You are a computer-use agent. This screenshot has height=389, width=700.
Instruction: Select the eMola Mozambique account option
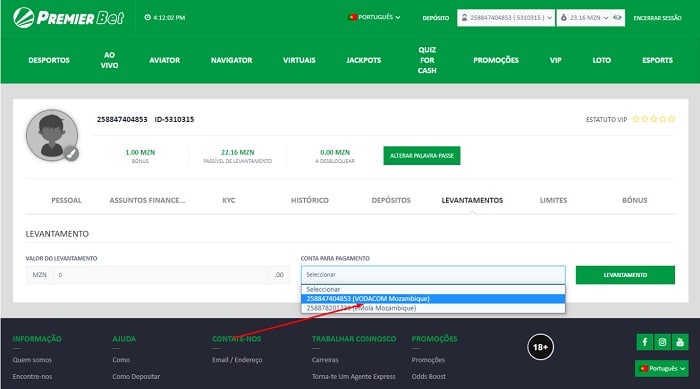pyautogui.click(x=433, y=308)
